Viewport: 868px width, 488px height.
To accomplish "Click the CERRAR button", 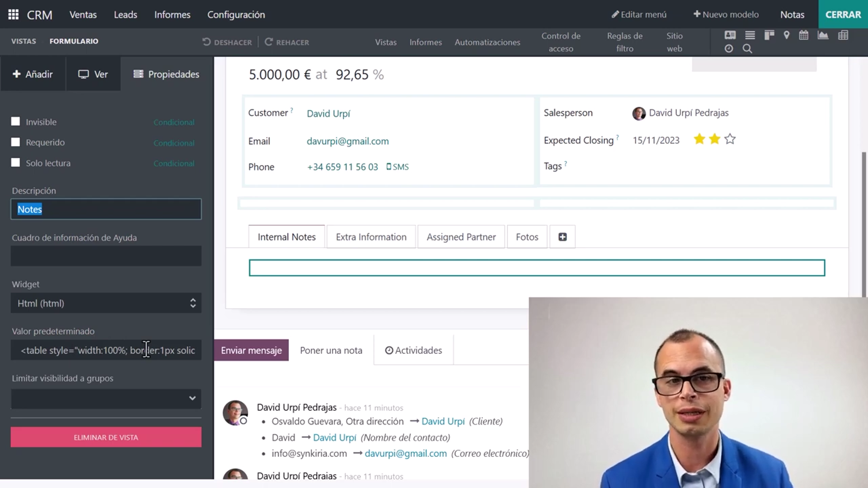I will pyautogui.click(x=843, y=14).
